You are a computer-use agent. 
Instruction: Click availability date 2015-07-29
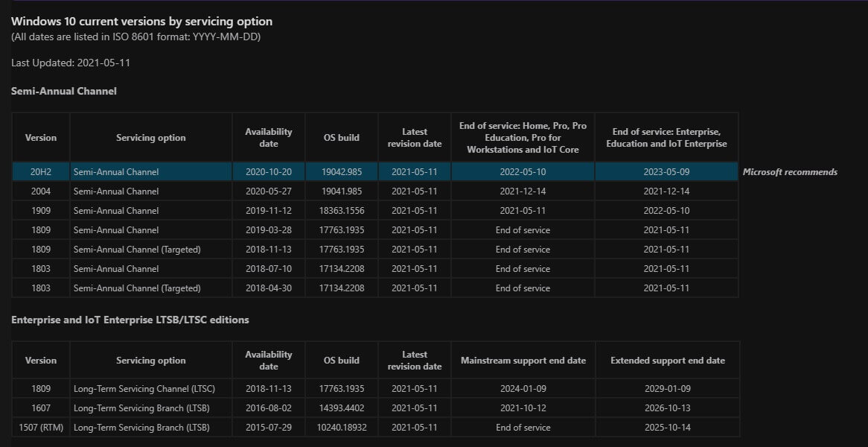coord(269,428)
